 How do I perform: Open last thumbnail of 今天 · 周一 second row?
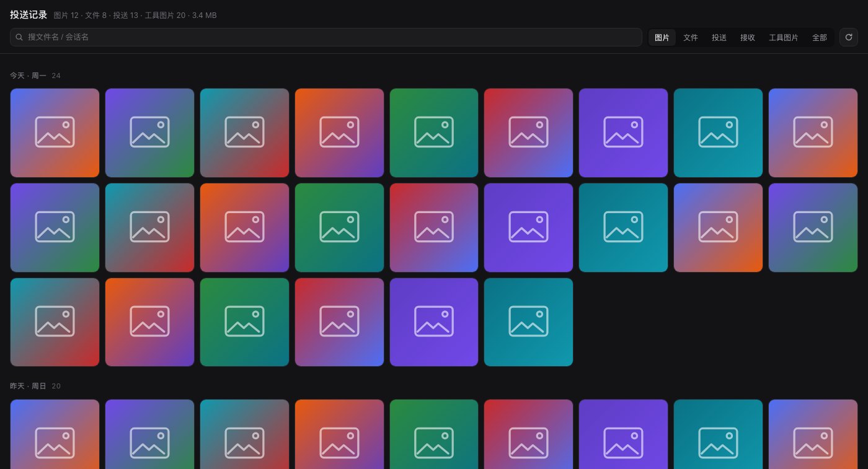pyautogui.click(x=813, y=227)
